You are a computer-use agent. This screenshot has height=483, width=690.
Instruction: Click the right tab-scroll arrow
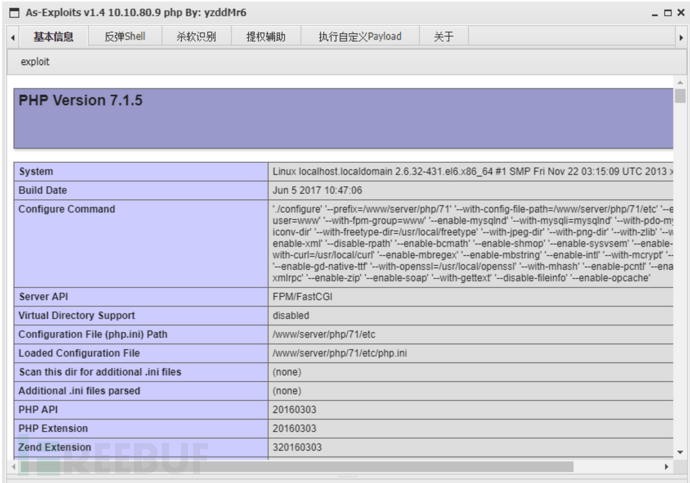[x=681, y=38]
